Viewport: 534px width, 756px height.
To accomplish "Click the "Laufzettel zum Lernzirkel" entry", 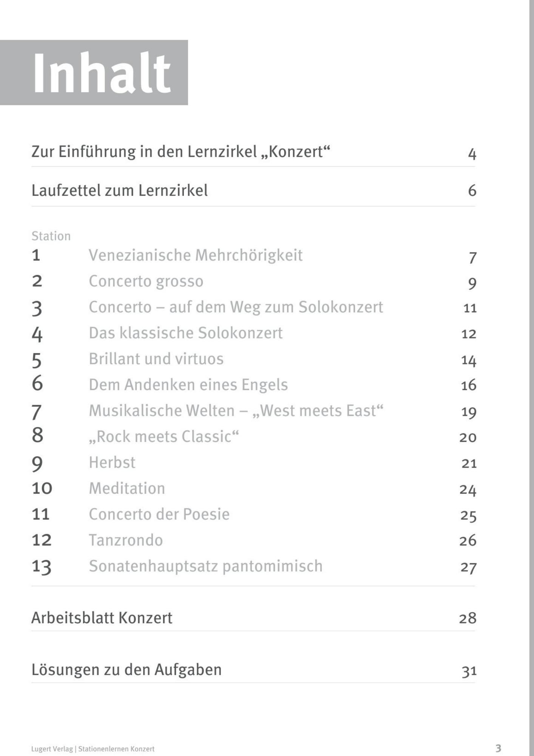I will (119, 191).
